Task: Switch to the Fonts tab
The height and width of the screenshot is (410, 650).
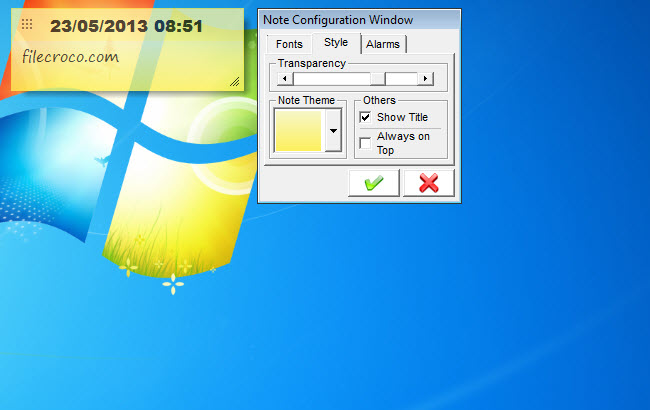Action: click(x=289, y=44)
